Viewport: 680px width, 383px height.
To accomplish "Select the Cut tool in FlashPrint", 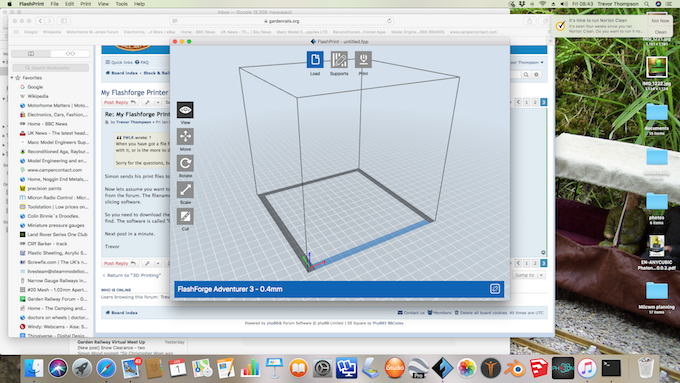I will pyautogui.click(x=185, y=216).
